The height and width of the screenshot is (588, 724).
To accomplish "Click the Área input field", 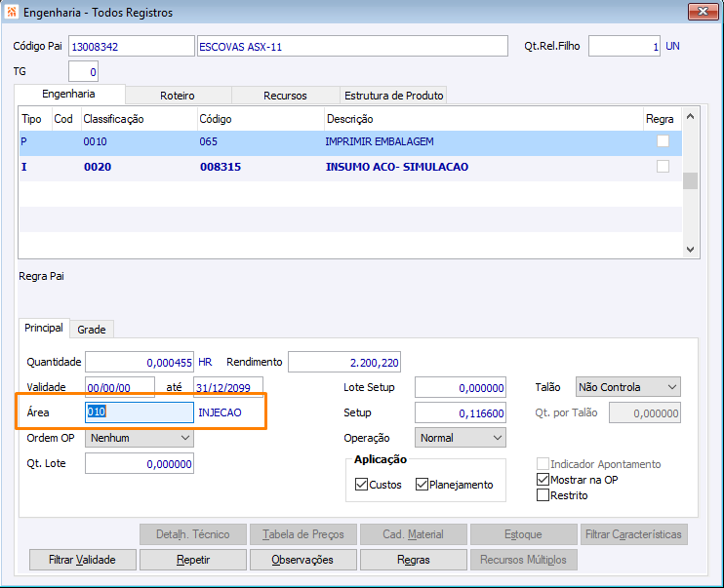I will [140, 412].
